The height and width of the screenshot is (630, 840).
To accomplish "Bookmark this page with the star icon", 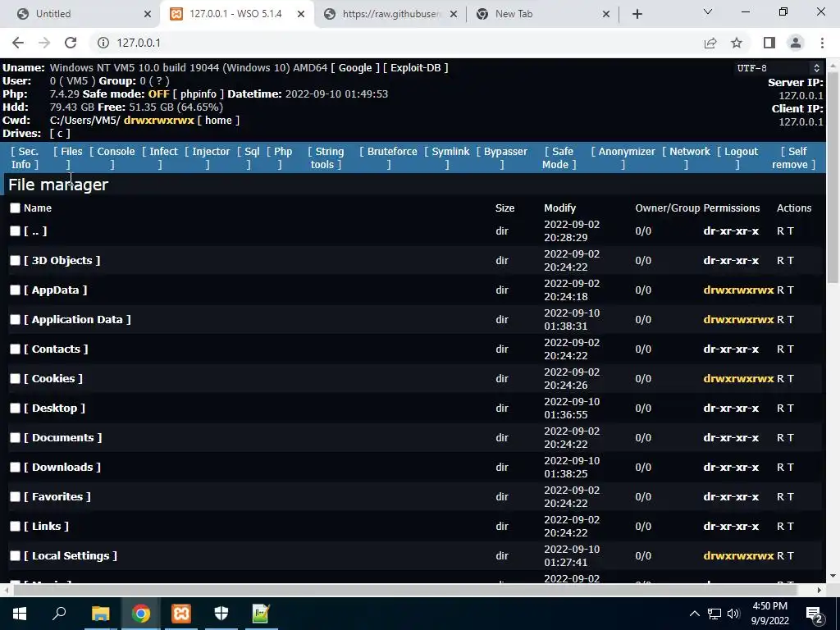I will pos(737,43).
